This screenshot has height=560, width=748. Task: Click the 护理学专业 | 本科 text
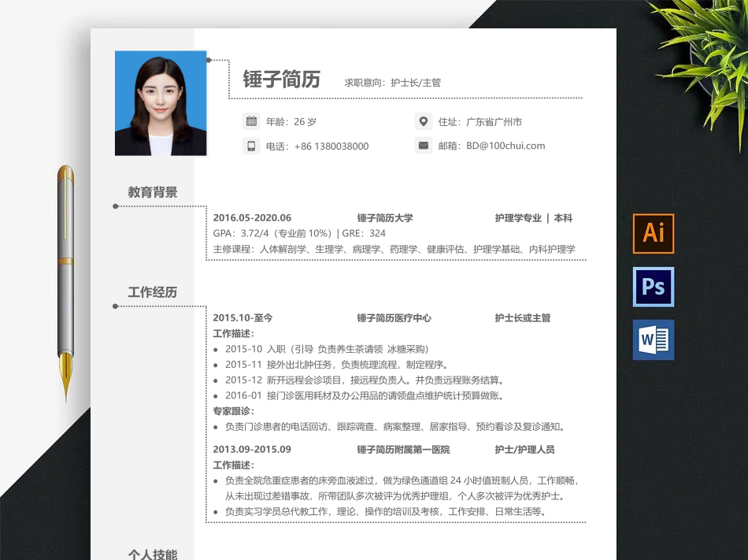point(533,218)
